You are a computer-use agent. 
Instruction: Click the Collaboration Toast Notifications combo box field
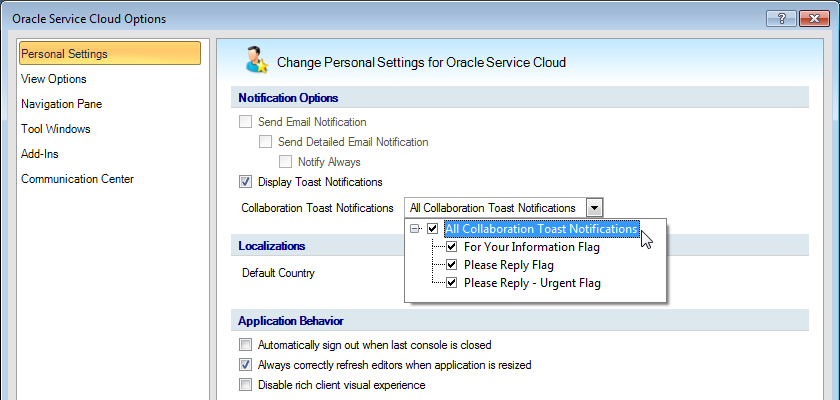(504, 208)
